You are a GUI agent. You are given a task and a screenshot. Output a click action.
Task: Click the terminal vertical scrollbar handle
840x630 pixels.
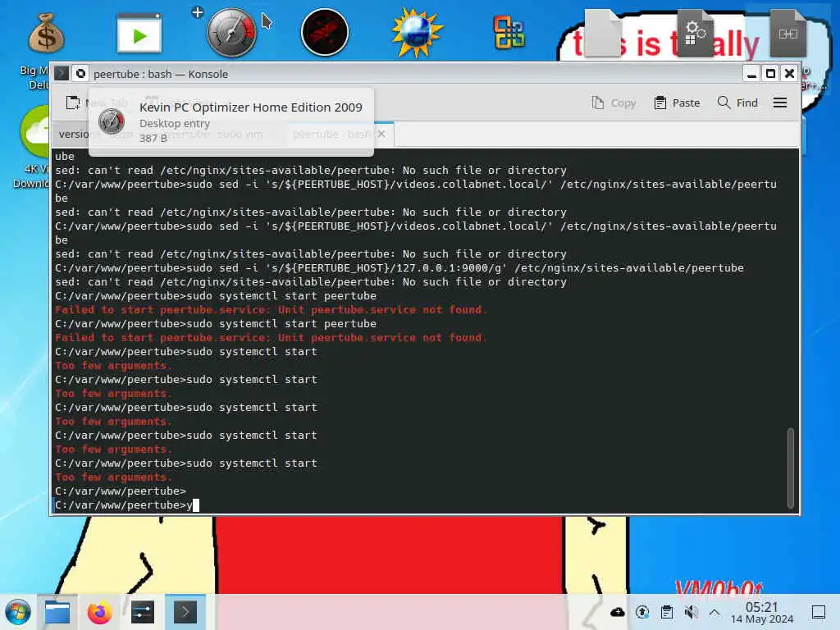click(x=791, y=468)
